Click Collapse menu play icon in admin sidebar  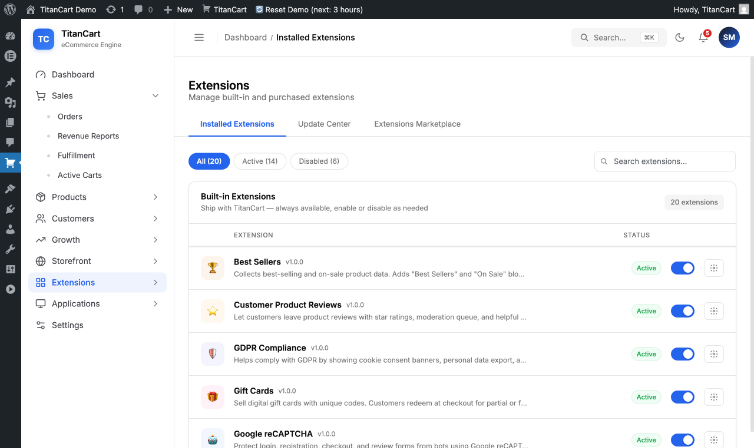[x=10, y=289]
